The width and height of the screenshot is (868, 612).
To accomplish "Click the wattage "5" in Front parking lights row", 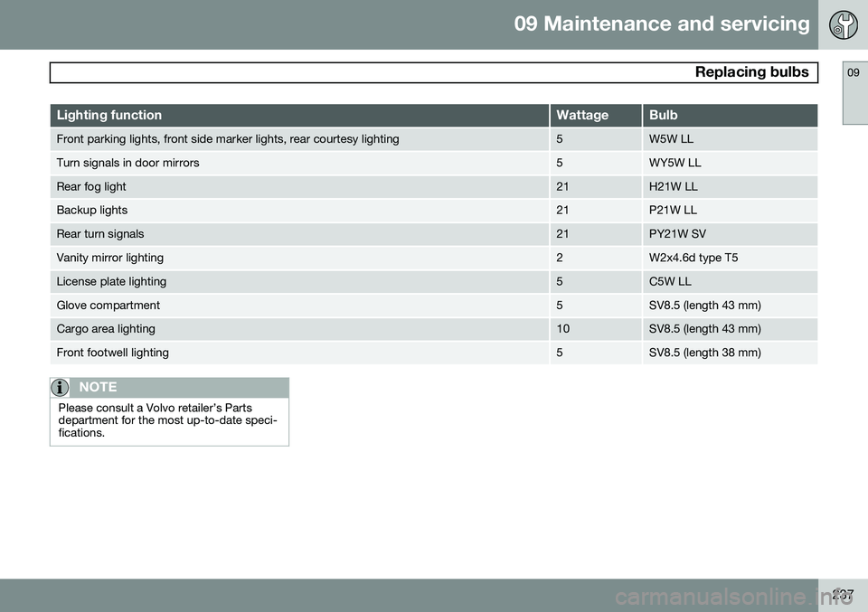I will click(x=560, y=139).
